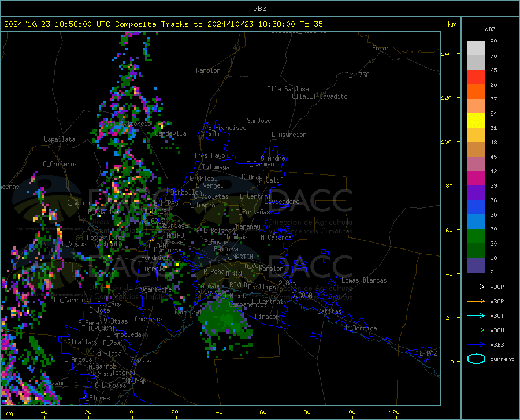The image size is (520, 420).
Task: Click the cyan VBCT arrow symbol
Action: tap(476, 315)
